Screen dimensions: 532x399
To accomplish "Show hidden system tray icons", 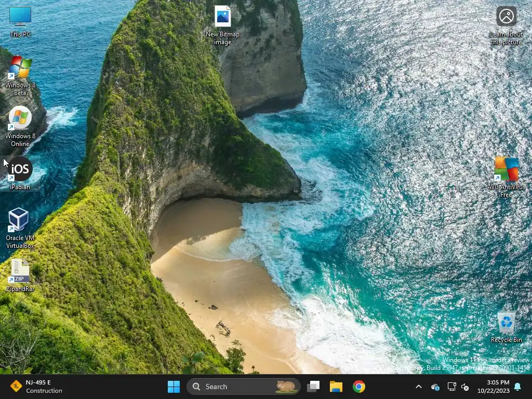I will [x=419, y=387].
